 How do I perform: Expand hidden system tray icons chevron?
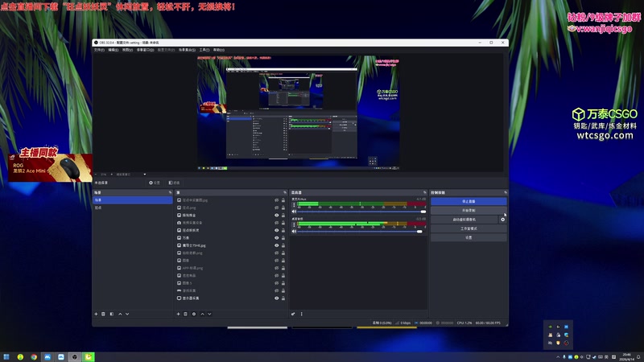click(x=558, y=356)
